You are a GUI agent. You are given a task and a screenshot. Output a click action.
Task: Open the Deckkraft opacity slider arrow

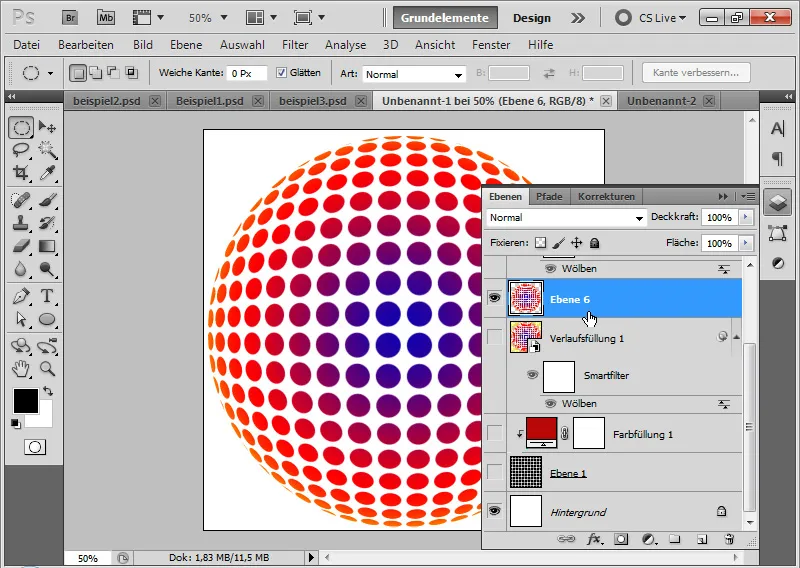tap(745, 217)
